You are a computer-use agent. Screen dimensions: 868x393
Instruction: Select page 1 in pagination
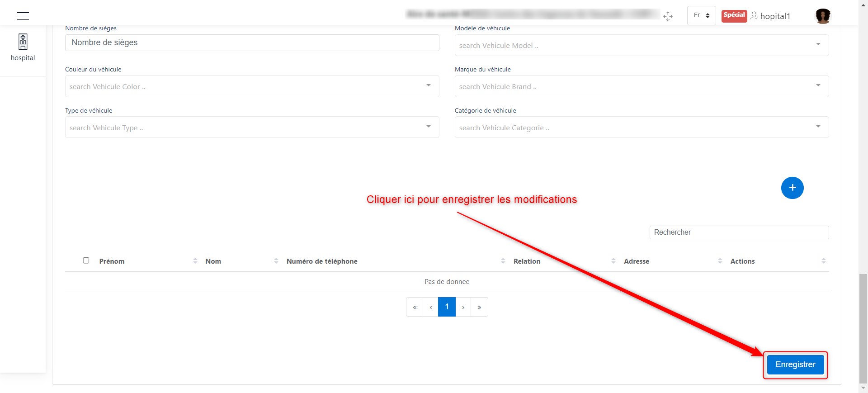[447, 307]
